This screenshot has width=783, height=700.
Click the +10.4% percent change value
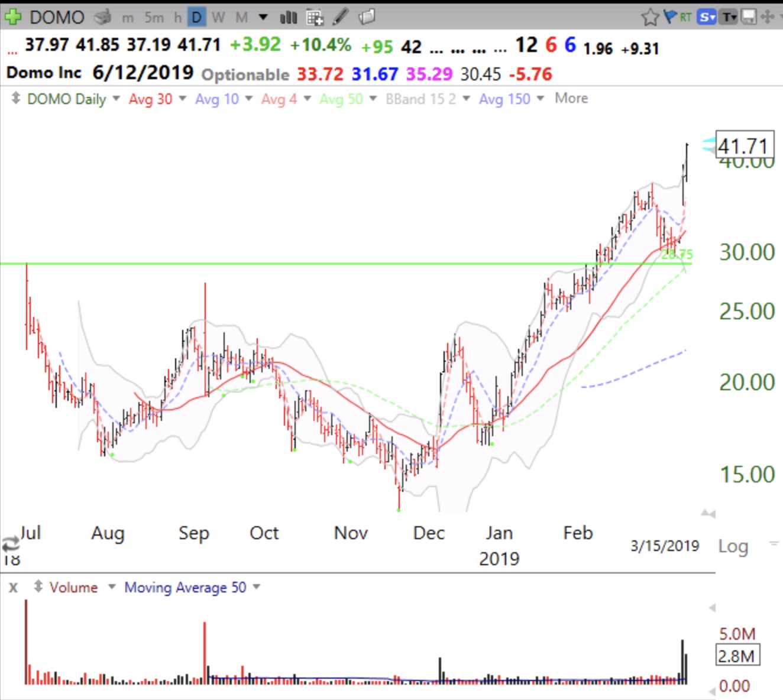point(321,45)
